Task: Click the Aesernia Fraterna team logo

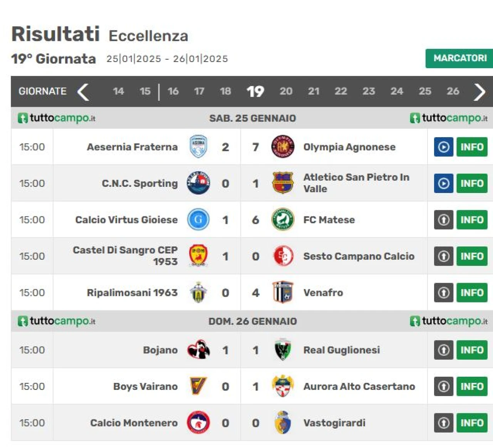Action: pyautogui.click(x=198, y=147)
